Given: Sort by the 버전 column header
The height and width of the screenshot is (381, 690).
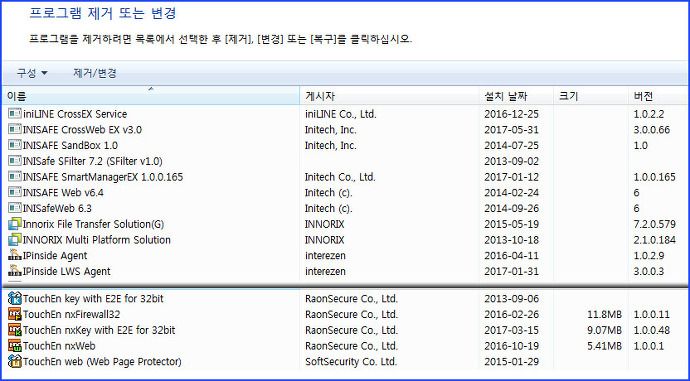Looking at the screenshot, I should 658,96.
